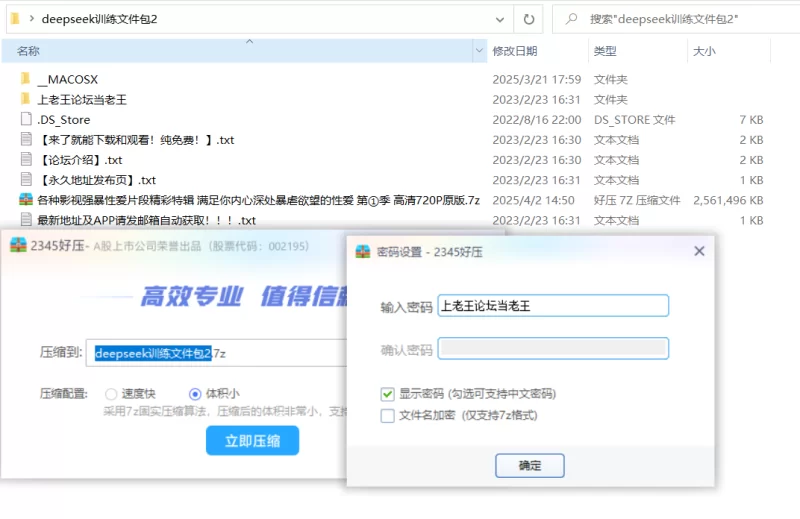The height and width of the screenshot is (519, 800).
Task: Click the 7z archive file icon in list
Action: (x=26, y=200)
